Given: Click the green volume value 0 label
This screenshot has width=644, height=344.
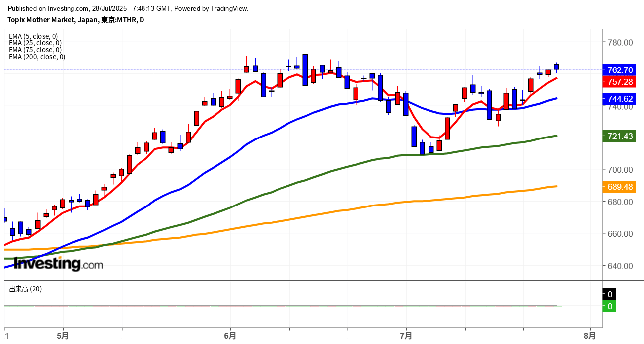Looking at the screenshot, I should pos(609,306).
